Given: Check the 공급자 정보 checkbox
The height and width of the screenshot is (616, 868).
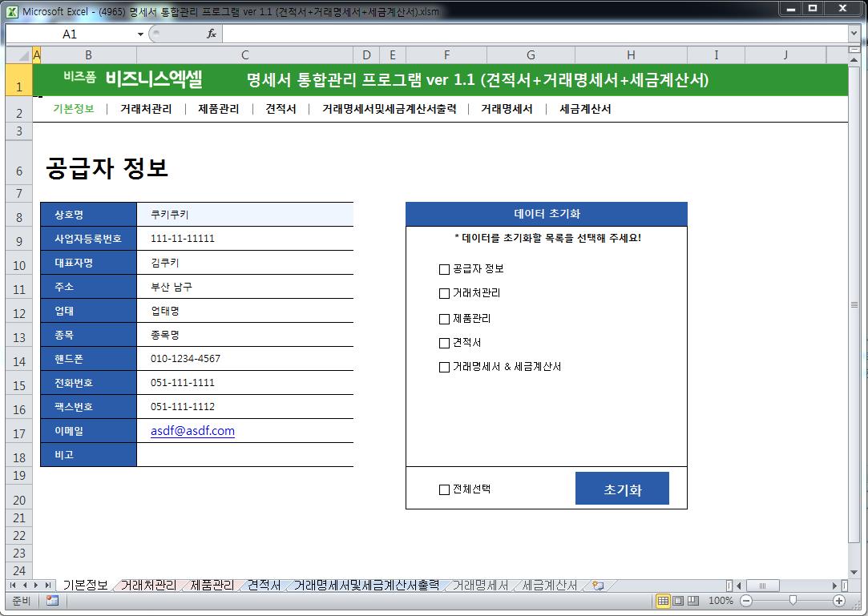Looking at the screenshot, I should (444, 270).
